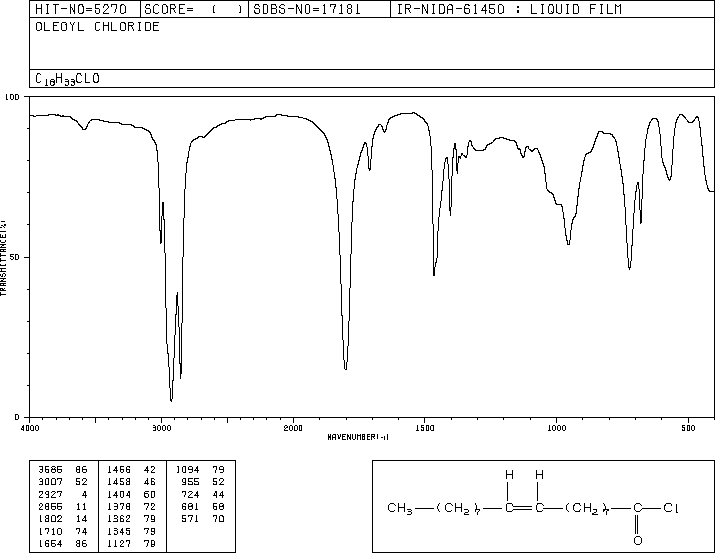Viewport: 715px width, 553px height.
Task: Select the TRANSMITTANCE(%) vertical axis title
Action: [3, 258]
